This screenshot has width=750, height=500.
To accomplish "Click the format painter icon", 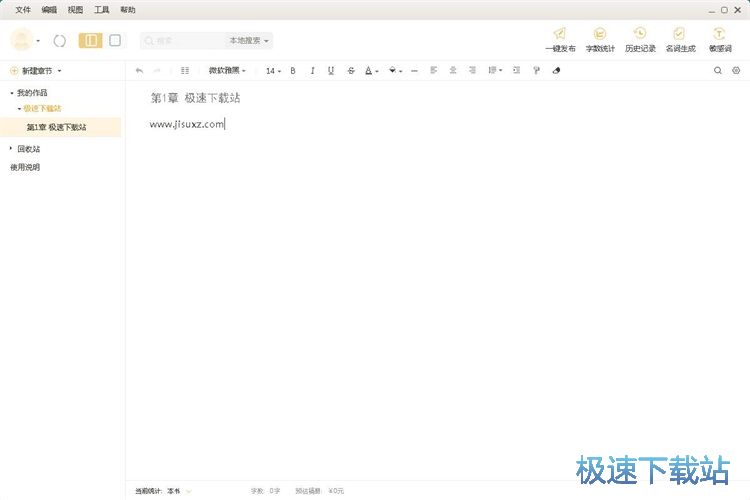I will 536,71.
